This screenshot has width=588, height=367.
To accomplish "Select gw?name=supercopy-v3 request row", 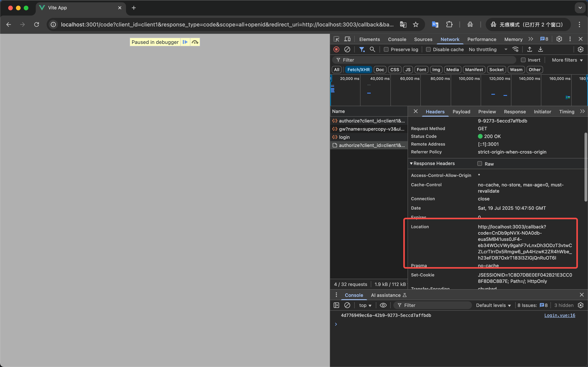I will coord(369,129).
